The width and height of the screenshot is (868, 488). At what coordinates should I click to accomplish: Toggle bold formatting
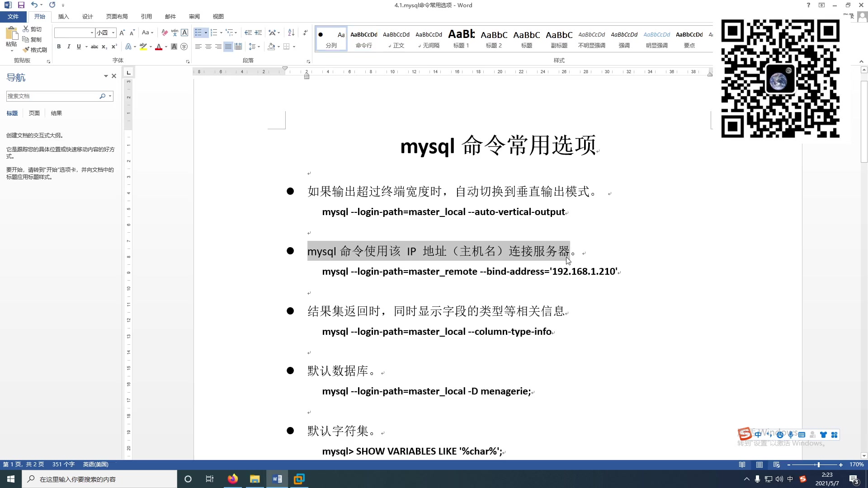59,47
